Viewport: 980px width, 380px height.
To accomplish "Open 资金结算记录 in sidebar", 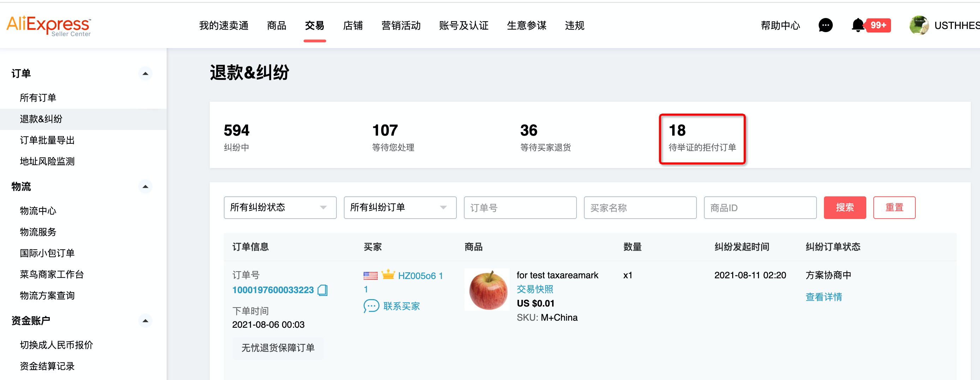I will click(47, 366).
